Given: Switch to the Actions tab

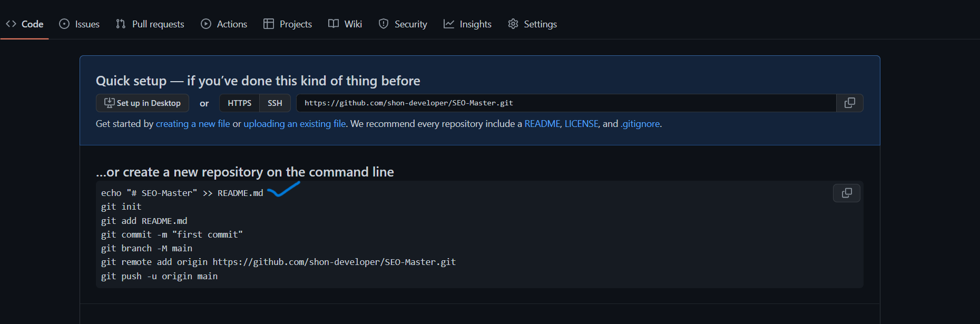Looking at the screenshot, I should pos(224,24).
